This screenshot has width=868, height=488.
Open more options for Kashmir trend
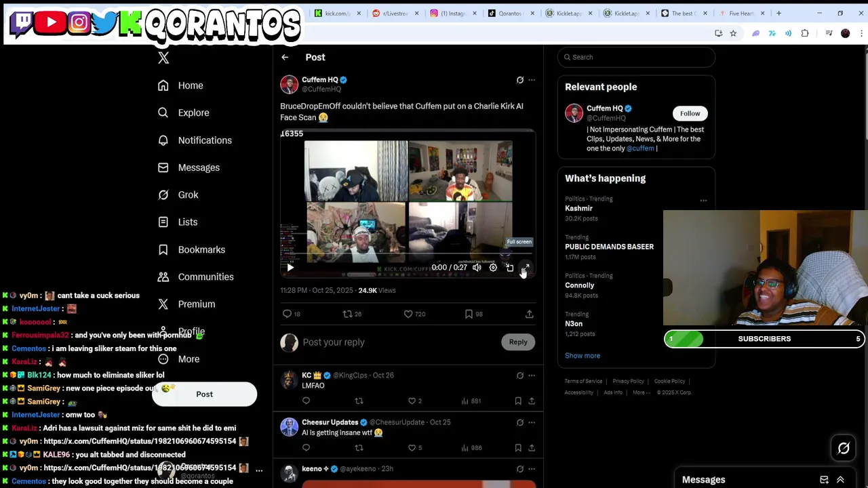pyautogui.click(x=703, y=201)
